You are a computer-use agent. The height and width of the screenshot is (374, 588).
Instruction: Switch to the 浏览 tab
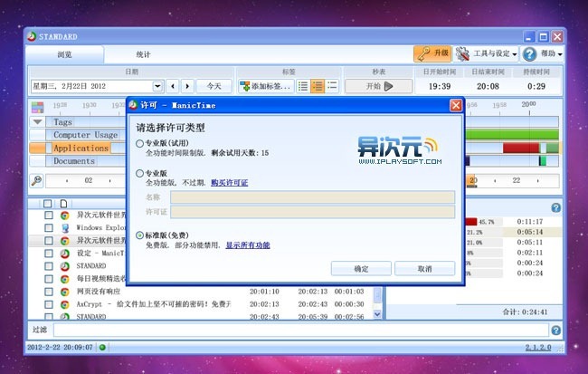(x=64, y=55)
